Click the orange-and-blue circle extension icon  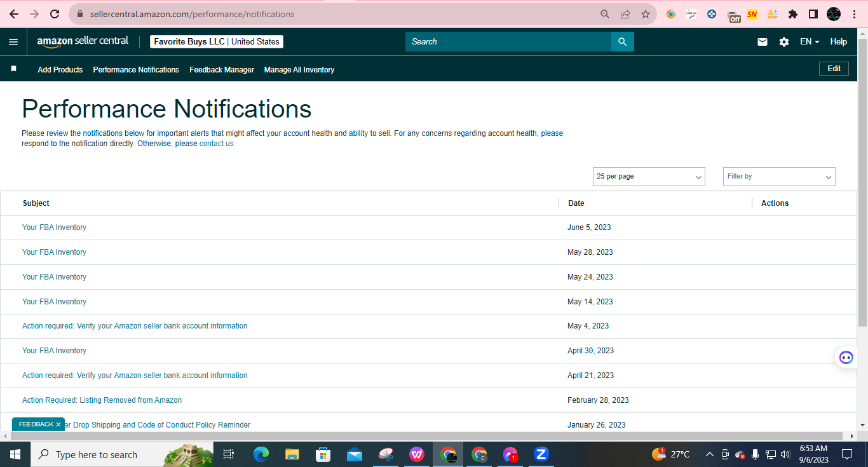(x=671, y=14)
